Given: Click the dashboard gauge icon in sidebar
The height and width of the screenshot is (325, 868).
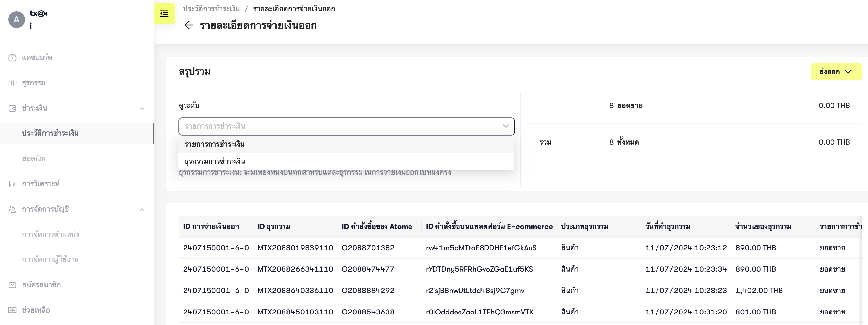Looking at the screenshot, I should [12, 58].
